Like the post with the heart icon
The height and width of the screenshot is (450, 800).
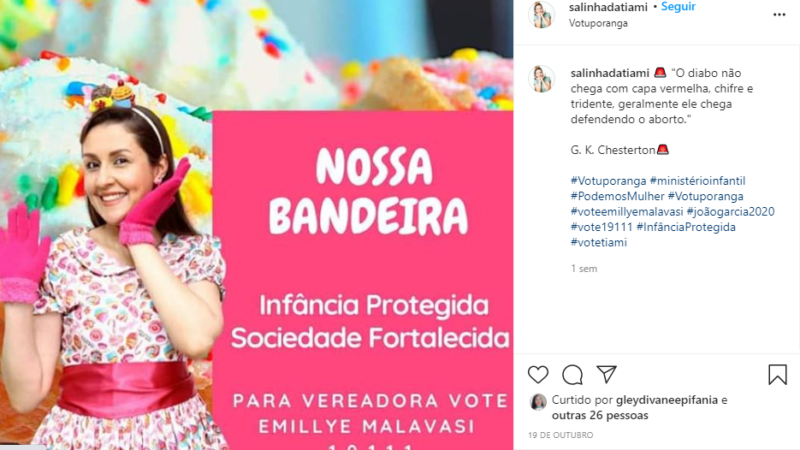pos(538,374)
